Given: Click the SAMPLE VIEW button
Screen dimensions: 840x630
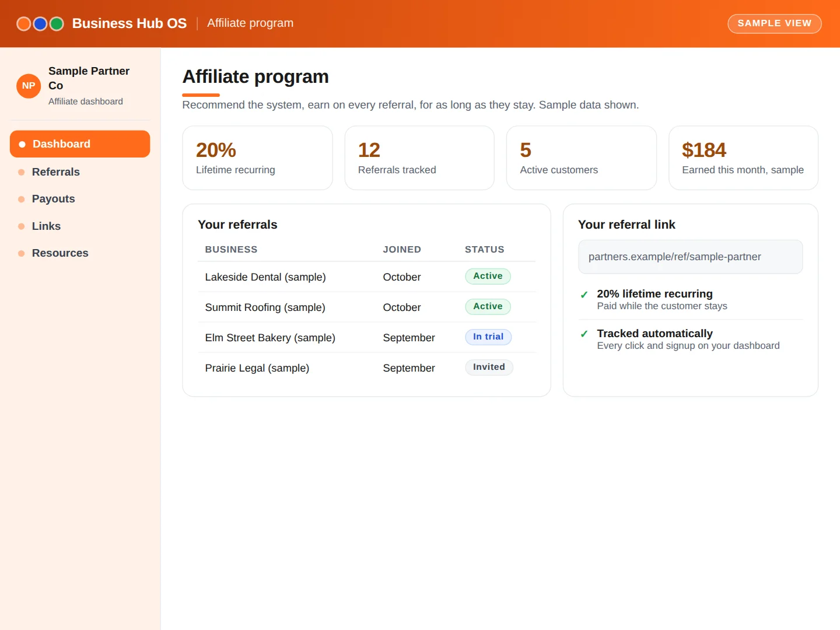Looking at the screenshot, I should click(x=774, y=23).
